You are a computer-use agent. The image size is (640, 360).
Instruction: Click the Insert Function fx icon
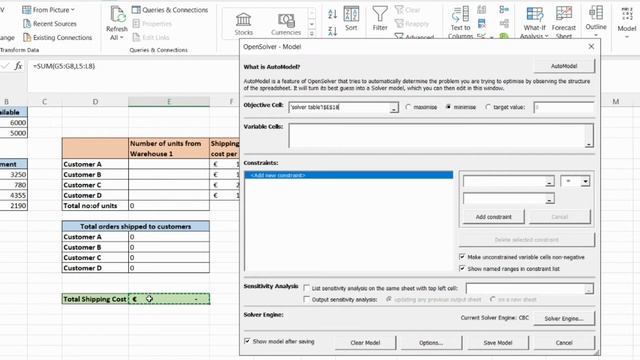tap(18, 66)
